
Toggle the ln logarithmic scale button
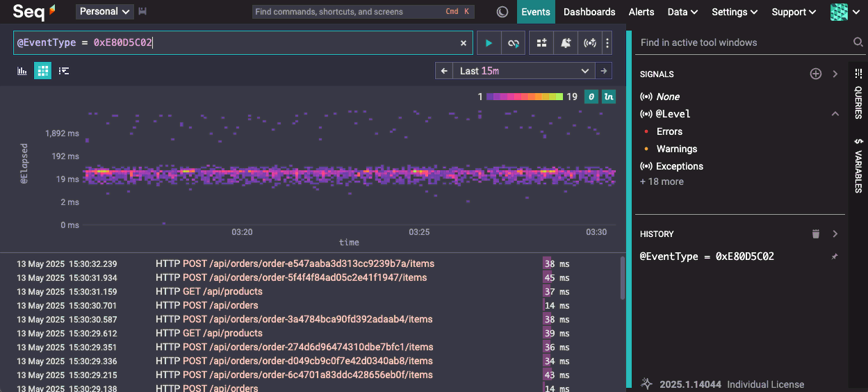[609, 97]
